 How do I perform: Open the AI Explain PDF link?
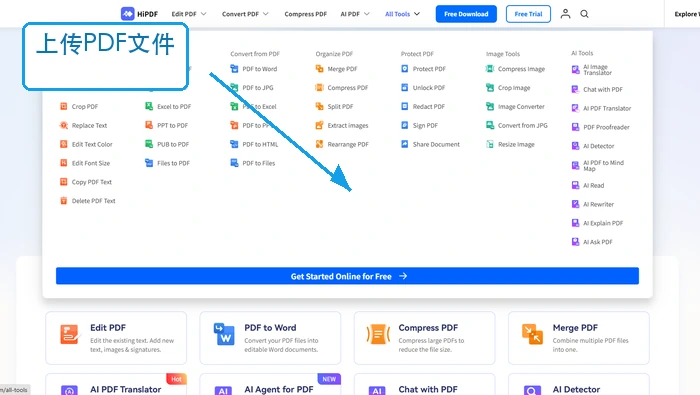(x=603, y=223)
